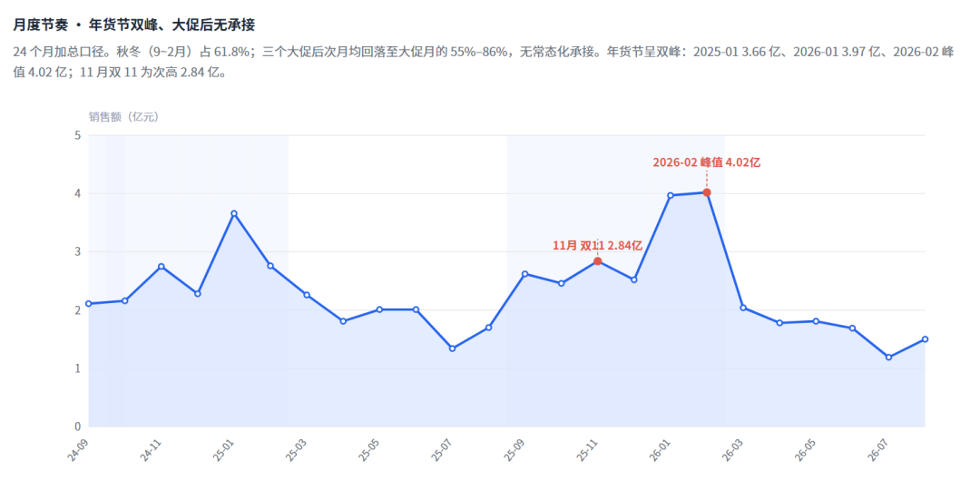Select the 26-03 data point after the drop

(x=743, y=308)
